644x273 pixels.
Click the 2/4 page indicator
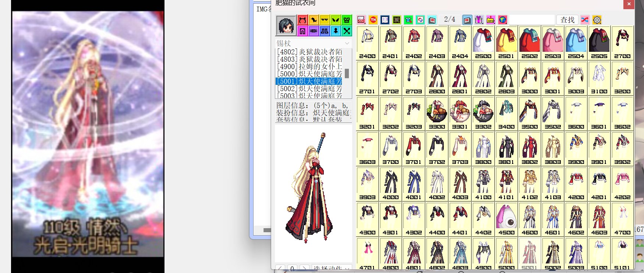[449, 19]
